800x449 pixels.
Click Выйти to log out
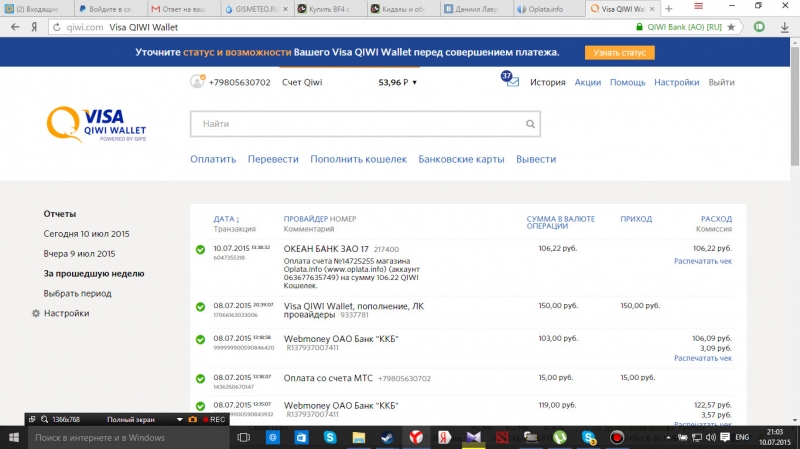pyautogui.click(x=721, y=82)
